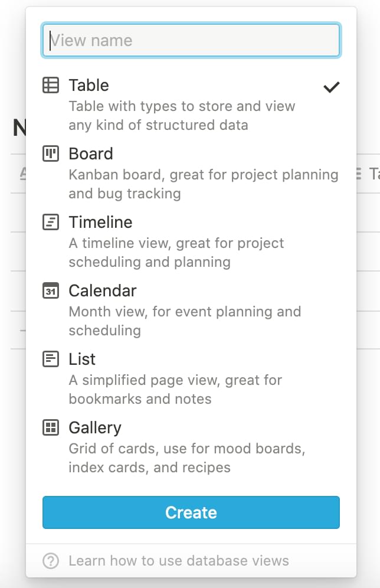Pick Timeline as the view type
This screenshot has height=588, width=380.
point(100,223)
